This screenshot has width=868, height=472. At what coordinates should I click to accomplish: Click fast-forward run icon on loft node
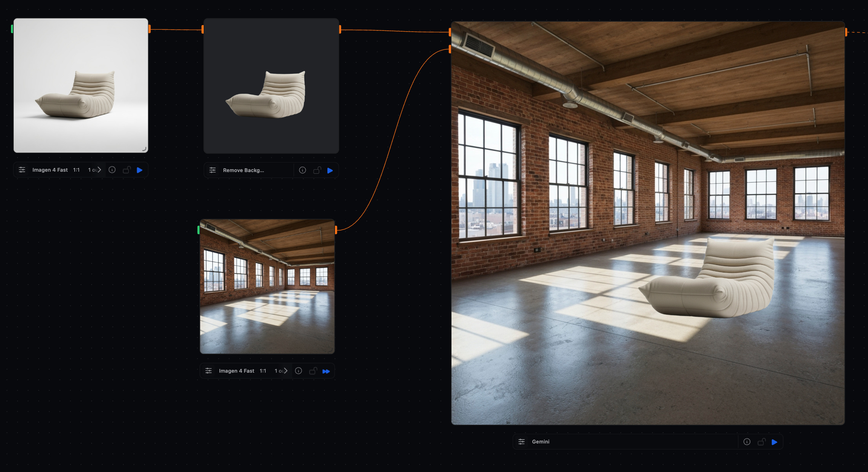326,371
